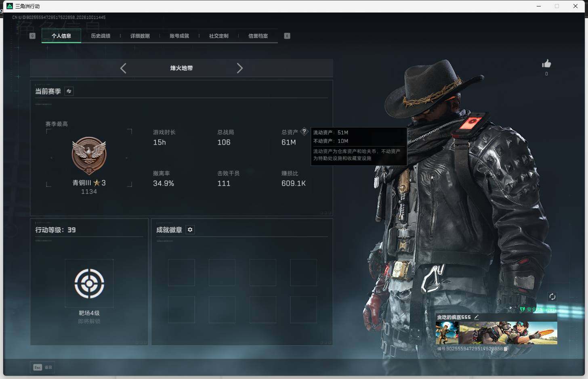Click the 行动等级: 39 heading
Viewport: 588px width, 379px height.
(x=55, y=230)
